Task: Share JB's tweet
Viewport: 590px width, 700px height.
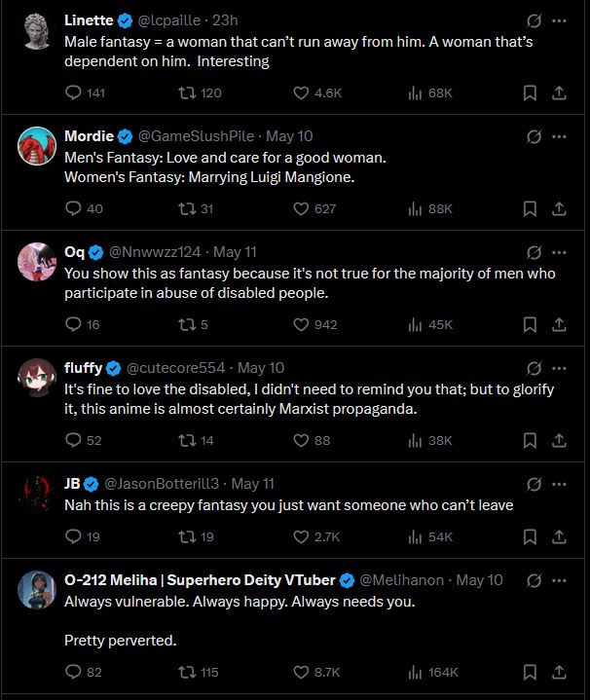Action: point(559,536)
